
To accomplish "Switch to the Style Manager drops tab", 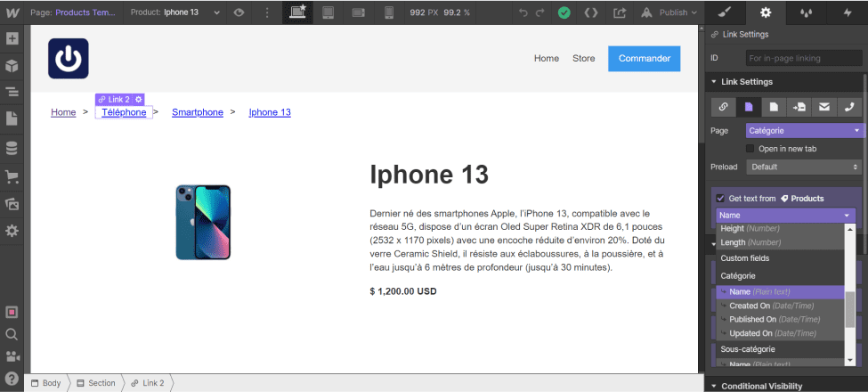I will (807, 12).
